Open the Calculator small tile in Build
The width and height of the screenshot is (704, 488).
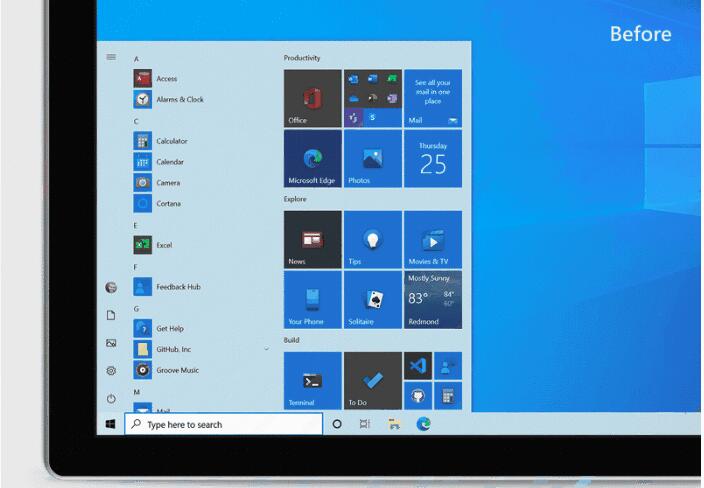pos(448,396)
